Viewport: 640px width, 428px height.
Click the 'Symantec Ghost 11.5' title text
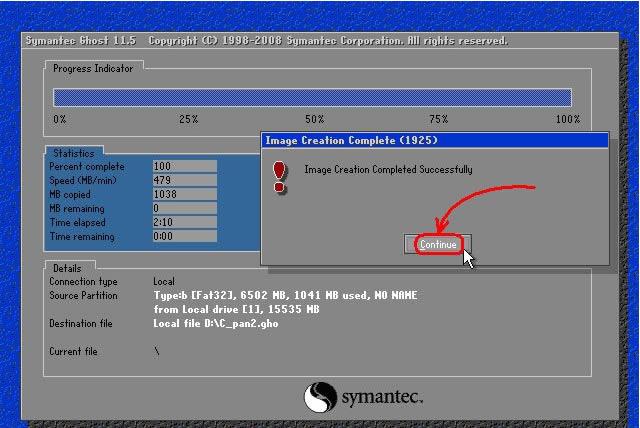(81, 40)
